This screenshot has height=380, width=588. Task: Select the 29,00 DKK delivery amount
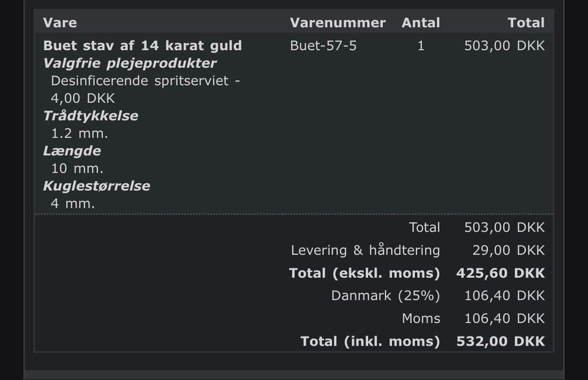pos(508,250)
